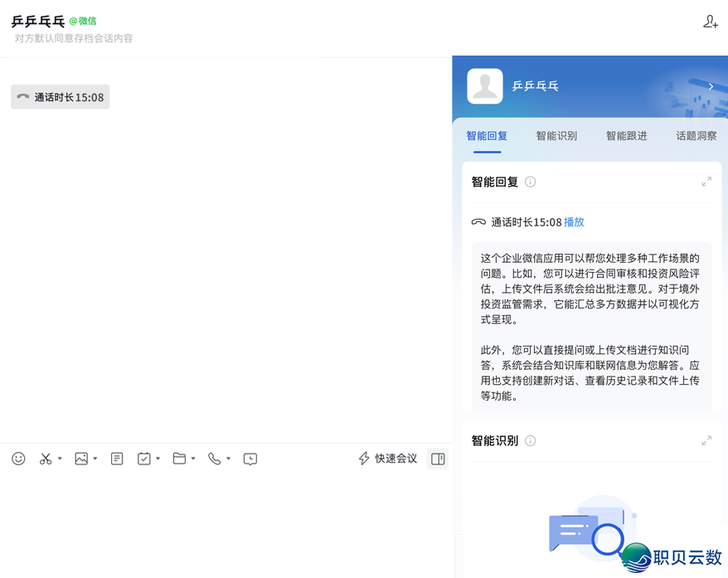Click the 播放 link to play recording
Viewport: 728px width, 578px height.
574,222
